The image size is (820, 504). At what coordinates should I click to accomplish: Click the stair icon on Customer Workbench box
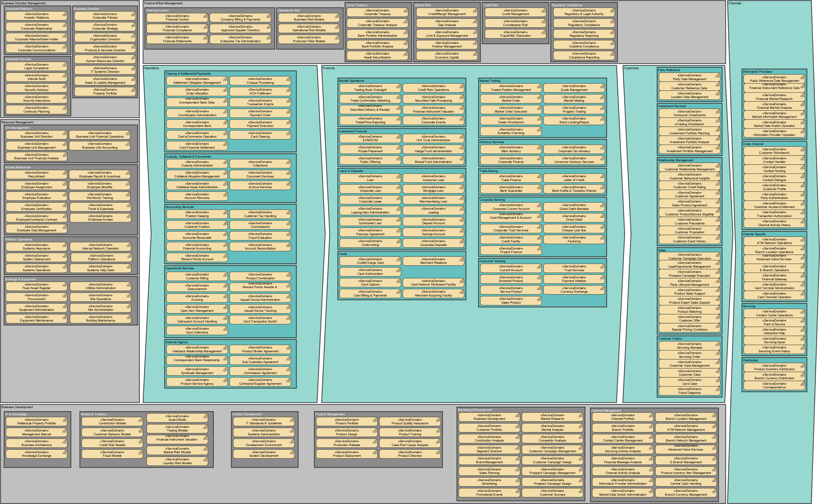coord(802,150)
